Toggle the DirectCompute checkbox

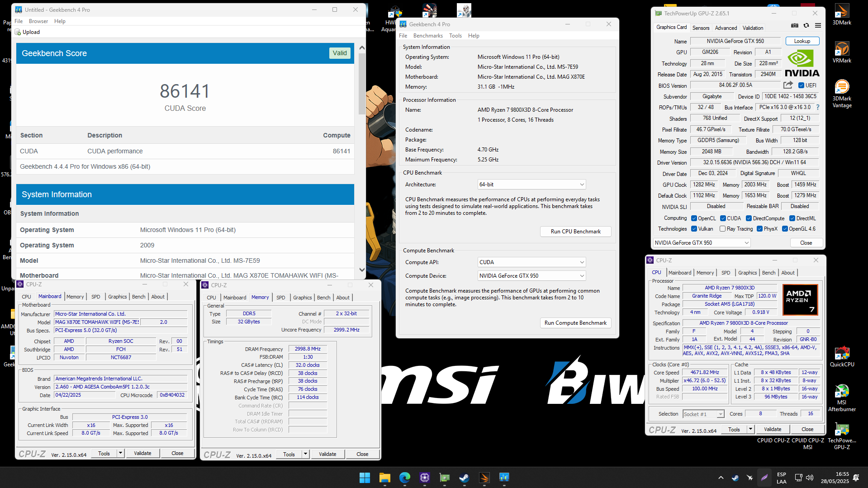749,218
